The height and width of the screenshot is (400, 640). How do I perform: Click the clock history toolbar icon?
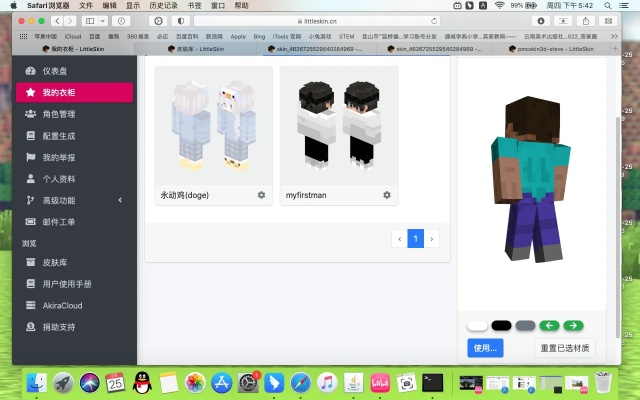tap(121, 21)
